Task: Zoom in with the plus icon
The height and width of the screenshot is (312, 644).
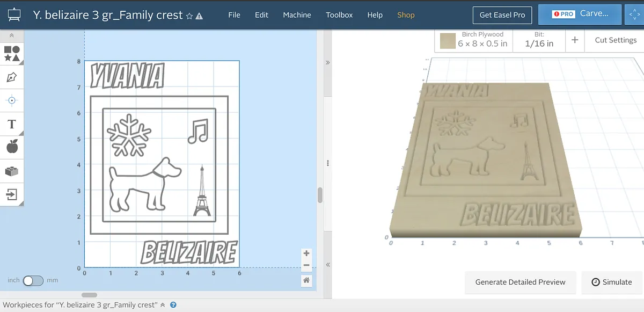Action: (306, 253)
